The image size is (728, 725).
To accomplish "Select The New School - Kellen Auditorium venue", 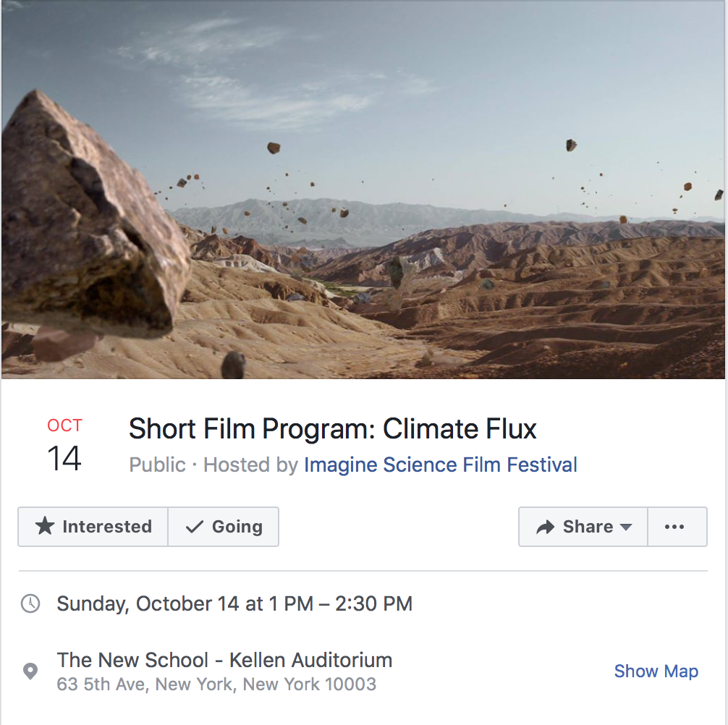I will [224, 660].
